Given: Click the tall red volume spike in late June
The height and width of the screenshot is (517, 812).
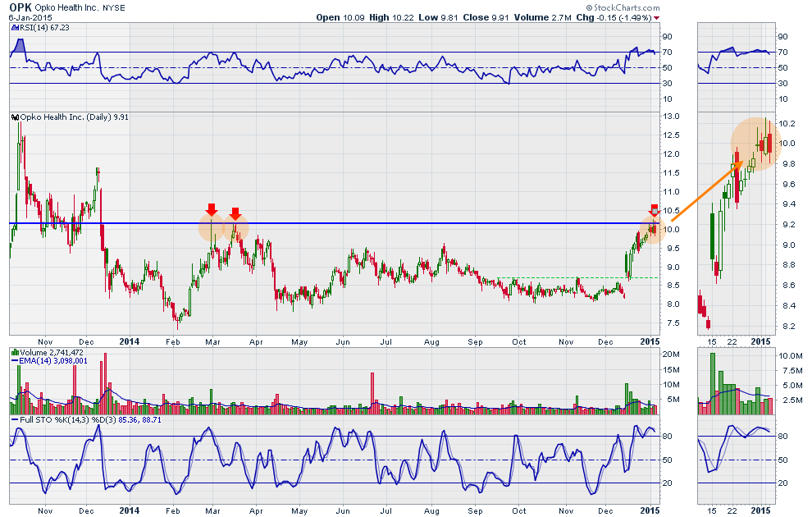Looking at the screenshot, I should point(372,392).
